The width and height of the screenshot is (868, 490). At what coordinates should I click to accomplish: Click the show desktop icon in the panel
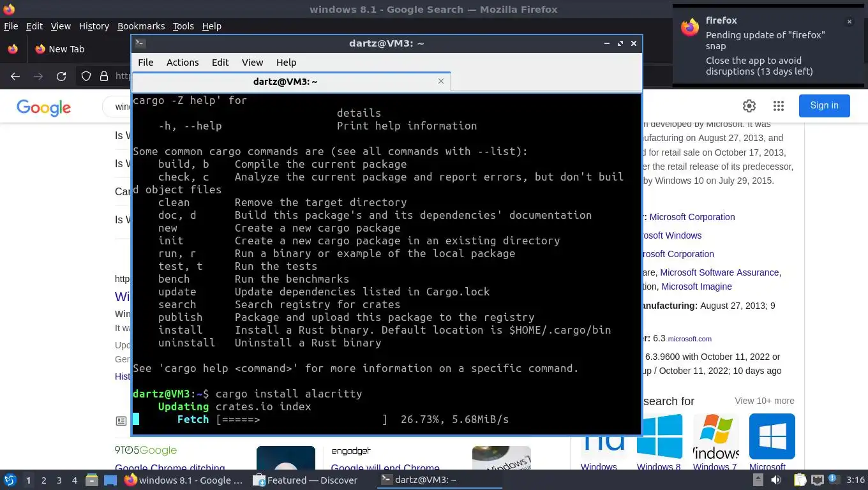[110, 480]
